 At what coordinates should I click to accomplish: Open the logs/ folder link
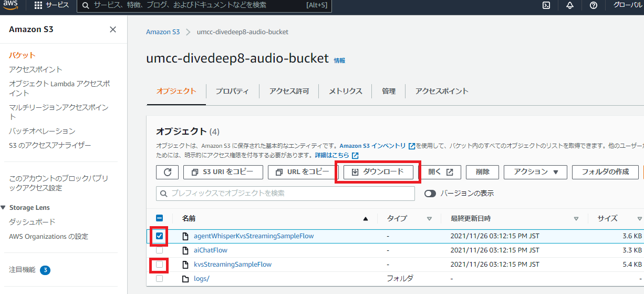click(202, 279)
